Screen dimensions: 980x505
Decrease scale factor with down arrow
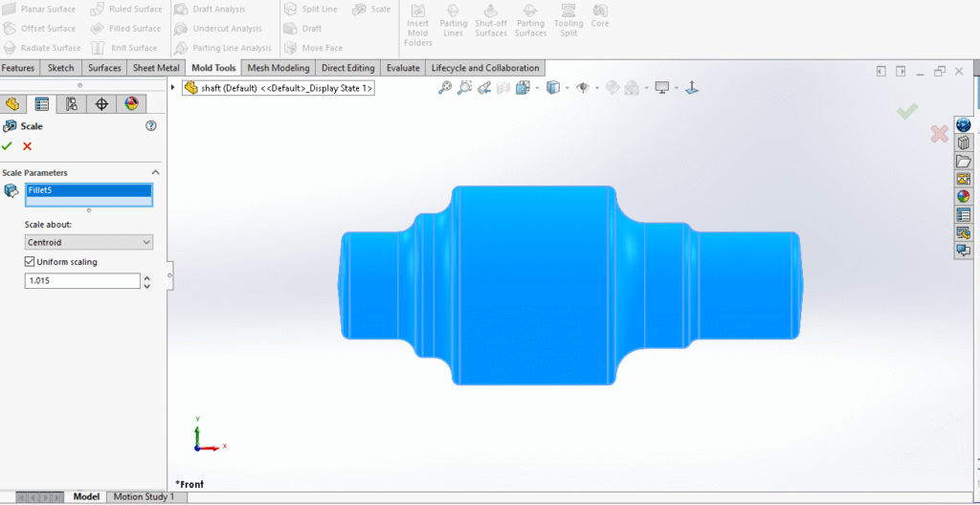(146, 286)
